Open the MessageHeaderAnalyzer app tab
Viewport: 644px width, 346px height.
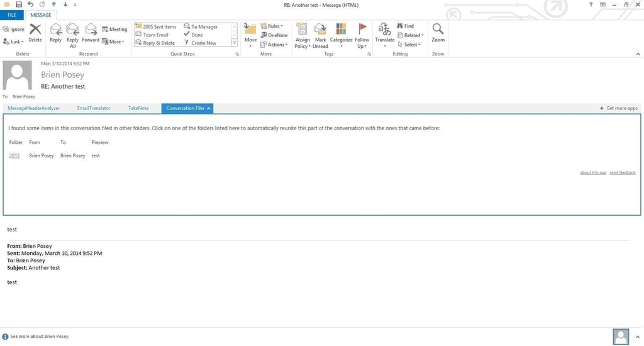[x=34, y=108]
